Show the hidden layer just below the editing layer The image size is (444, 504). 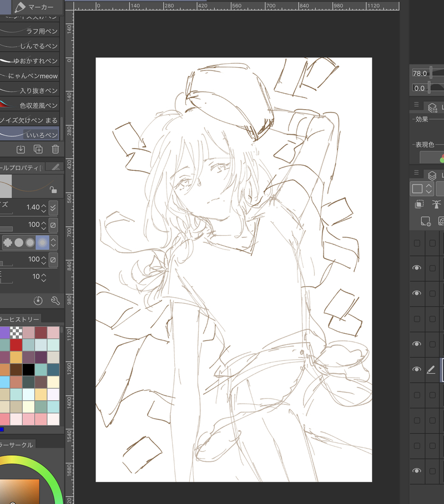pyautogui.click(x=417, y=395)
